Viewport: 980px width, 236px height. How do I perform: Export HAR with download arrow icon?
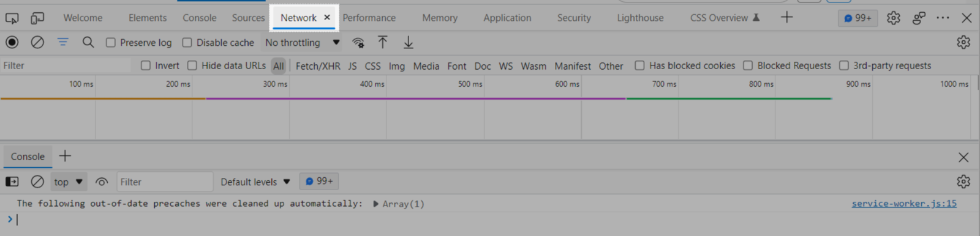(x=409, y=42)
